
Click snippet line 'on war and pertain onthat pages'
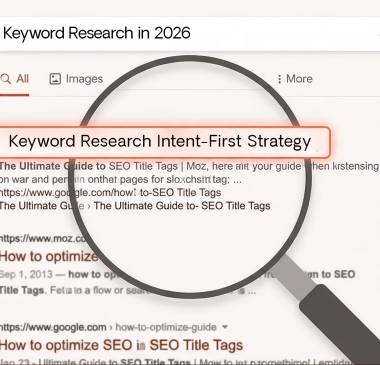click(121, 180)
